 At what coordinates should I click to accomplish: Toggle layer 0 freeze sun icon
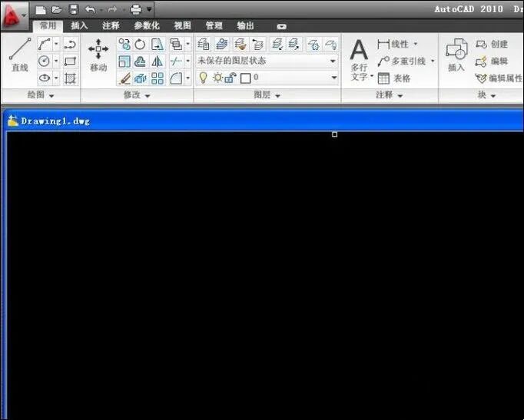click(217, 78)
